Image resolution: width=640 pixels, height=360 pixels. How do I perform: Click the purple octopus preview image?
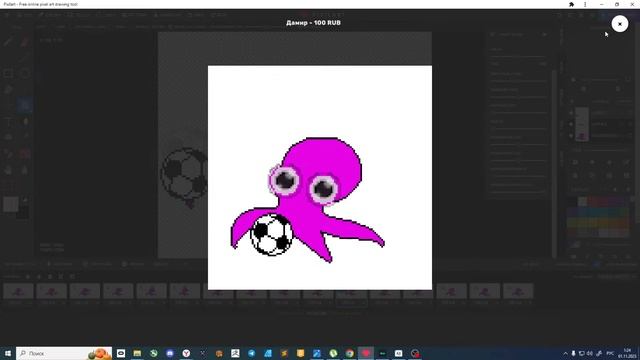320,178
